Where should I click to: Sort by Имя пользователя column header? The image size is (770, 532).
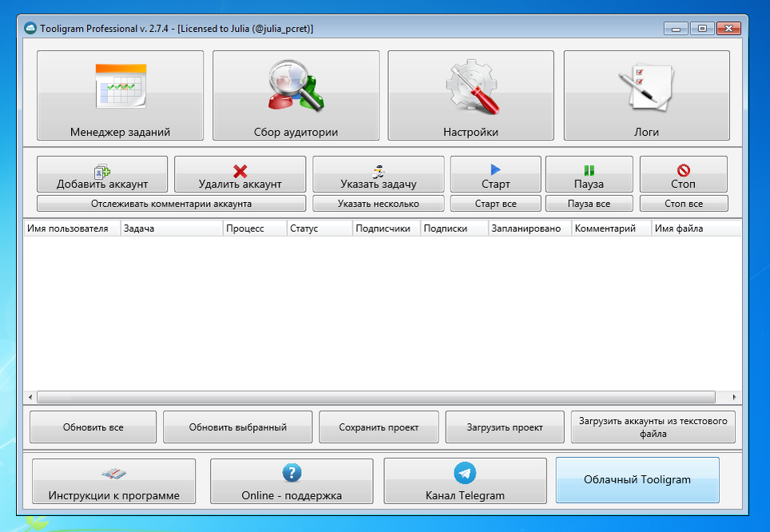click(x=72, y=228)
